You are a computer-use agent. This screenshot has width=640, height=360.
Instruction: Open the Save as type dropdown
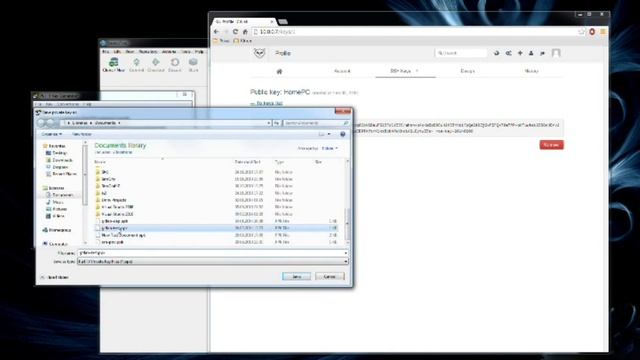(x=212, y=262)
